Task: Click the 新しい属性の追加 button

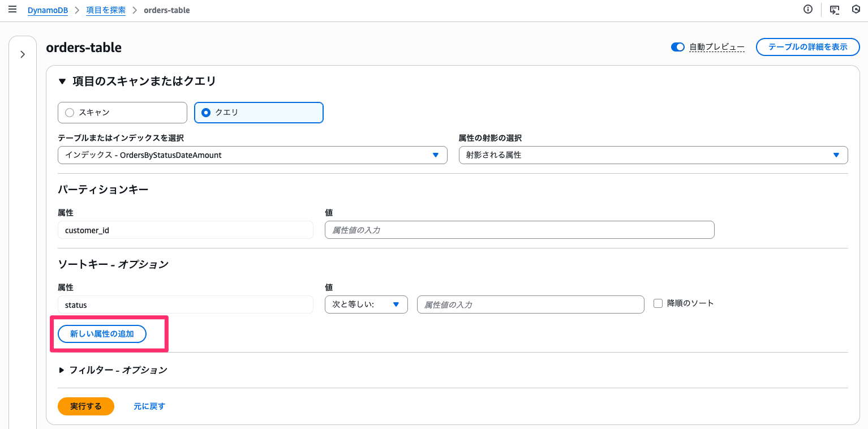Action: (102, 334)
